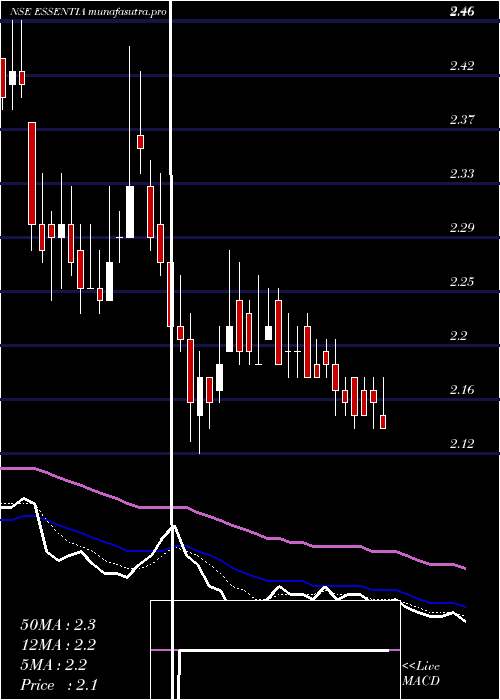Click the last red candlestick on the chart
This screenshot has width=500, height=700.
pyautogui.click(x=383, y=422)
